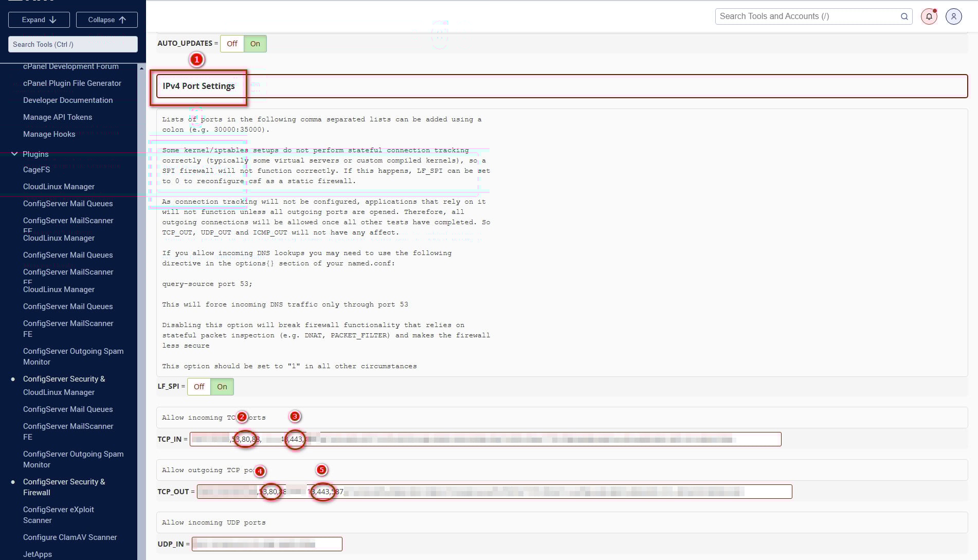Collapse all sidebar menu sections
Viewport: 978px width, 560px height.
pos(106,20)
